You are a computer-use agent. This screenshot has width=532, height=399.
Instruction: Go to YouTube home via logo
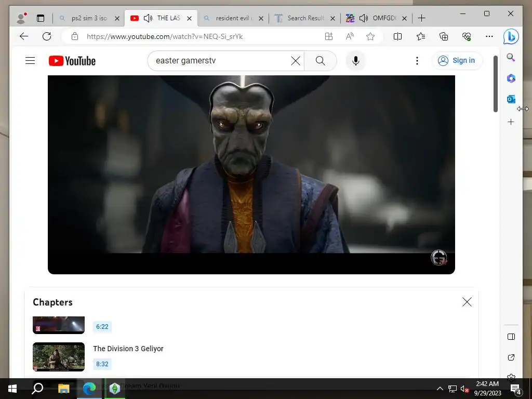click(72, 61)
